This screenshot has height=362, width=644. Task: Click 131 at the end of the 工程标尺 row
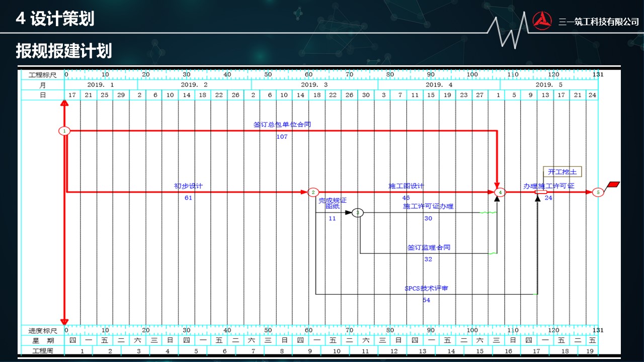598,74
